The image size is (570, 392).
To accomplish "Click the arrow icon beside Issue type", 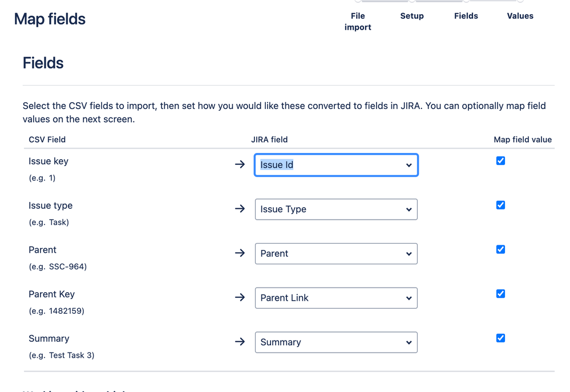I will [240, 209].
